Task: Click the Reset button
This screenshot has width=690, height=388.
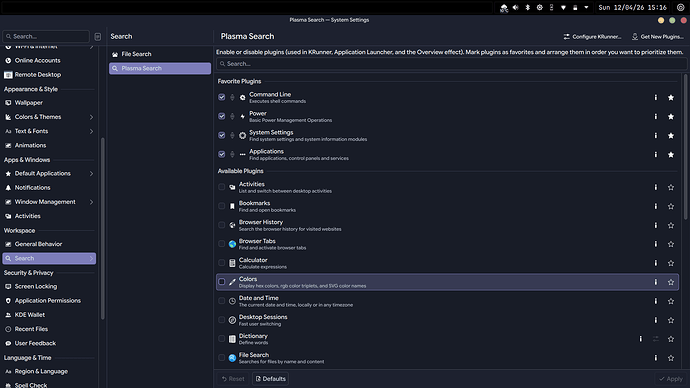Action: (232, 379)
